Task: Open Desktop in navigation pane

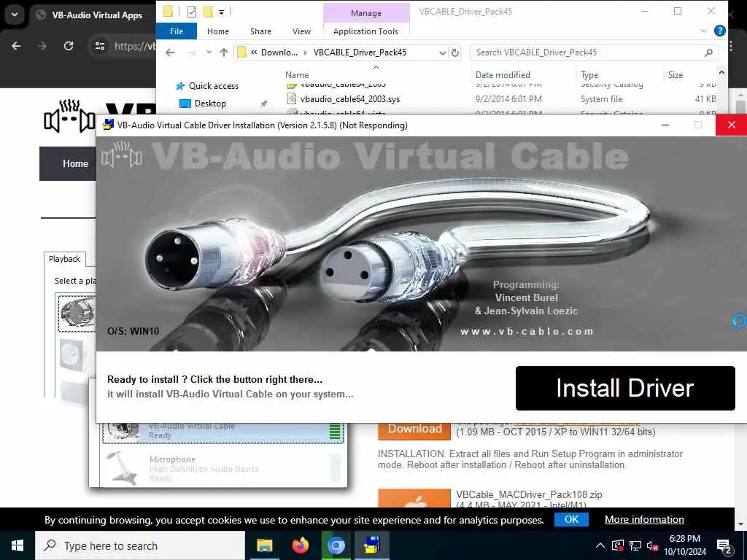Action: coord(209,104)
